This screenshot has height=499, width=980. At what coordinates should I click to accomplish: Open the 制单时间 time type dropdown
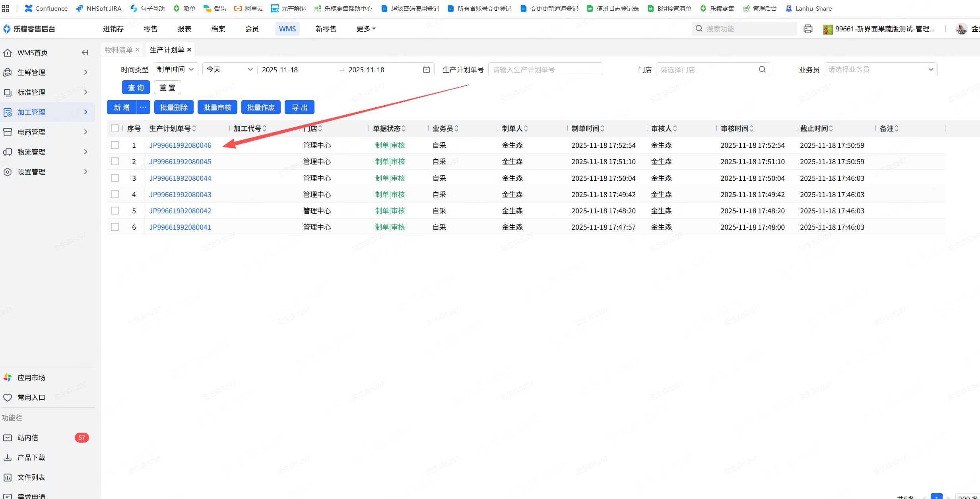coord(175,70)
